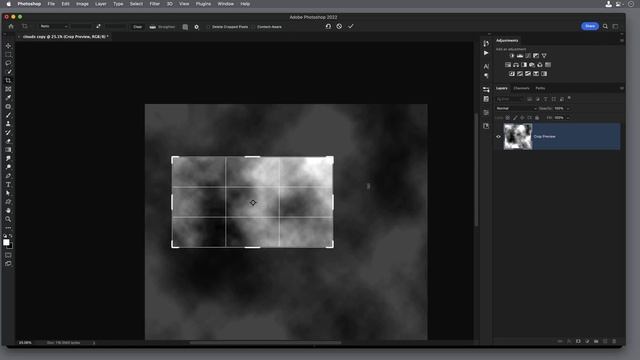
Task: Select the Brush tool
Action: coord(8,115)
